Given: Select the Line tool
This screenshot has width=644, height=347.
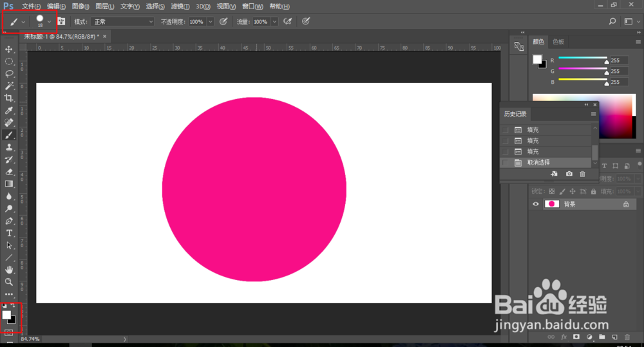Looking at the screenshot, I should pyautogui.click(x=8, y=258).
